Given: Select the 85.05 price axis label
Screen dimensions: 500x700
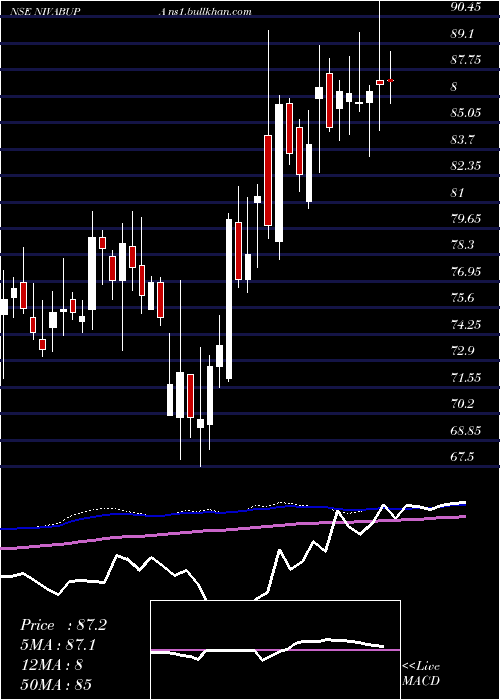Looking at the screenshot, I should click(466, 113).
